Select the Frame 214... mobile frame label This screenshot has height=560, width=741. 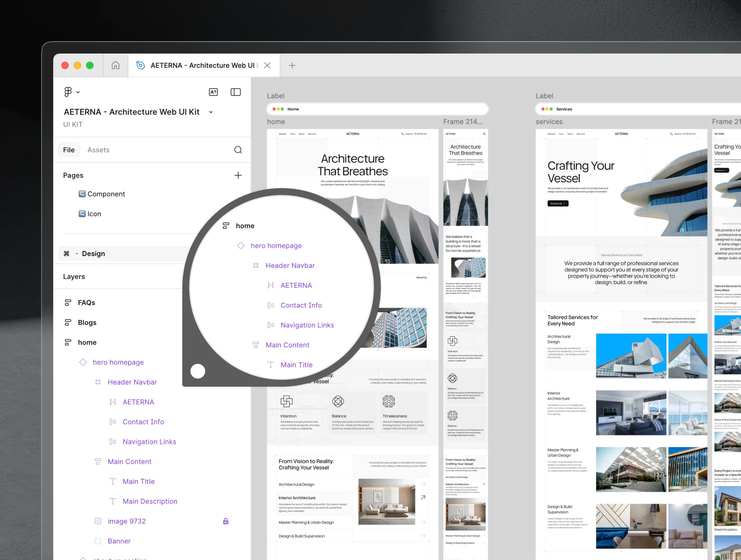pyautogui.click(x=463, y=122)
